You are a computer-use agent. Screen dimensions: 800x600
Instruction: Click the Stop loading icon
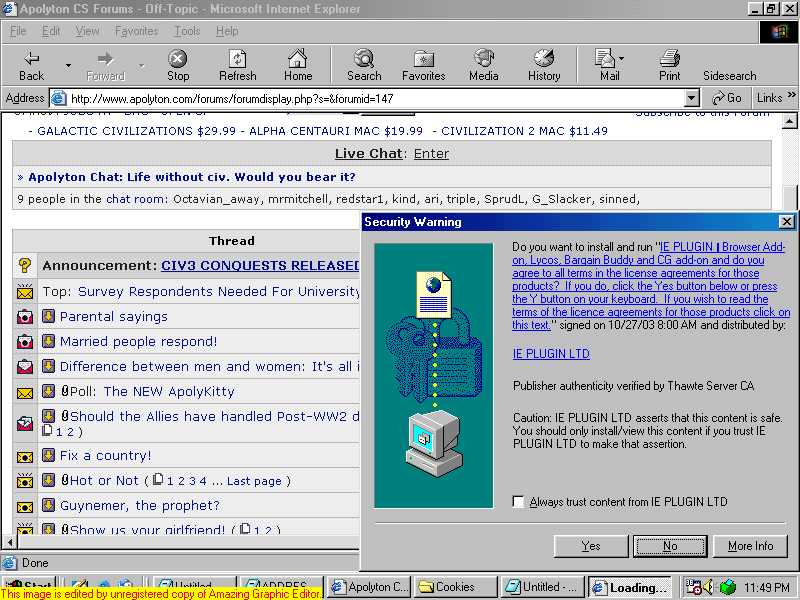[178, 59]
